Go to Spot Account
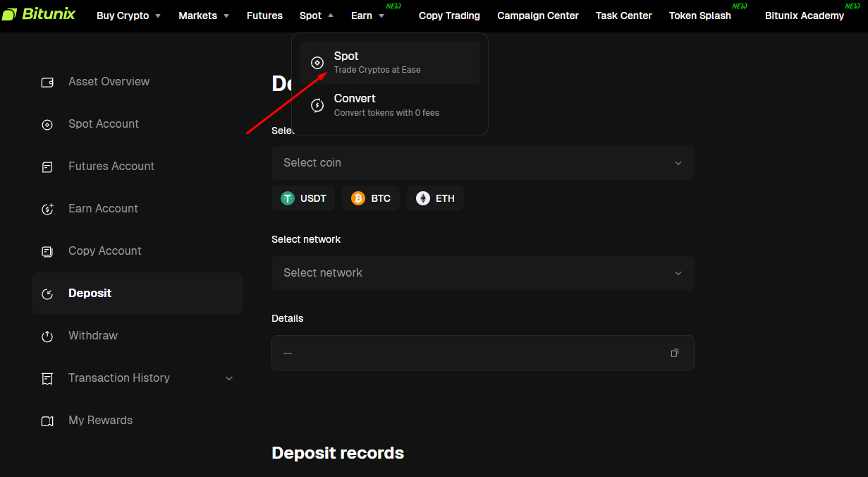 point(137,124)
